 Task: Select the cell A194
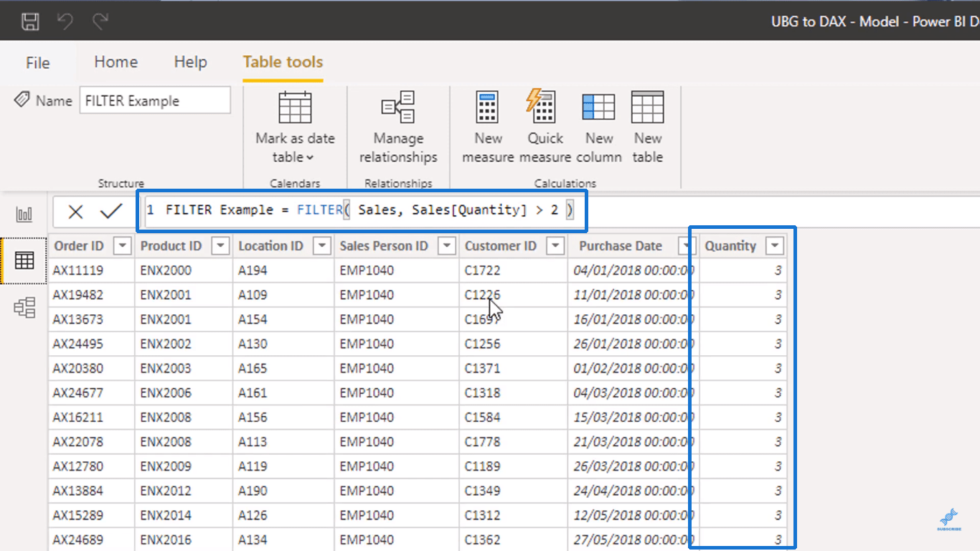point(283,270)
